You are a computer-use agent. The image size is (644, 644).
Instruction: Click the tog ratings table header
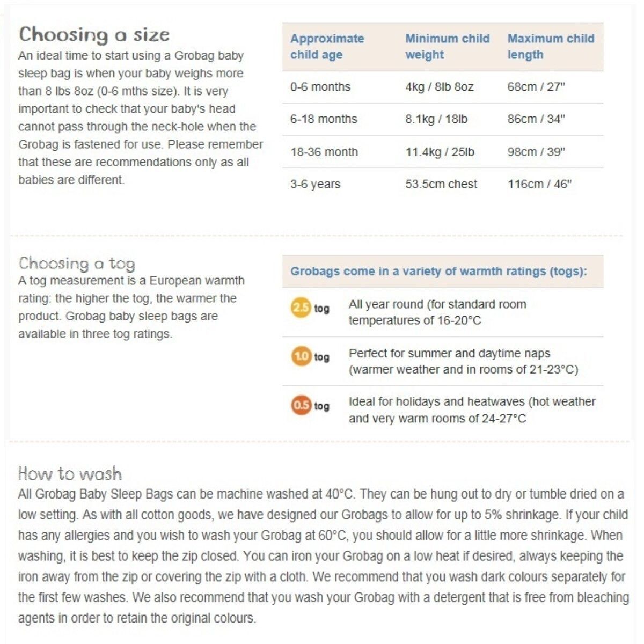click(x=438, y=272)
